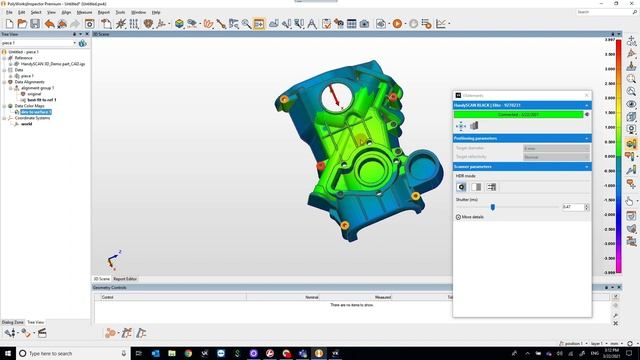Image resolution: width=640 pixels, height=360 pixels.
Task: Switch to the Report Editor tab
Action: click(x=125, y=279)
